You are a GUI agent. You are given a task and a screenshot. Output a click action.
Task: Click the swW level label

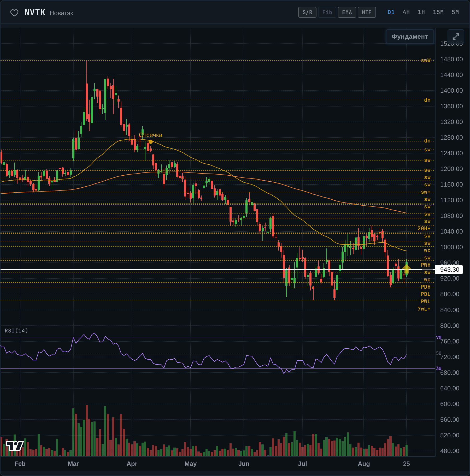426,60
